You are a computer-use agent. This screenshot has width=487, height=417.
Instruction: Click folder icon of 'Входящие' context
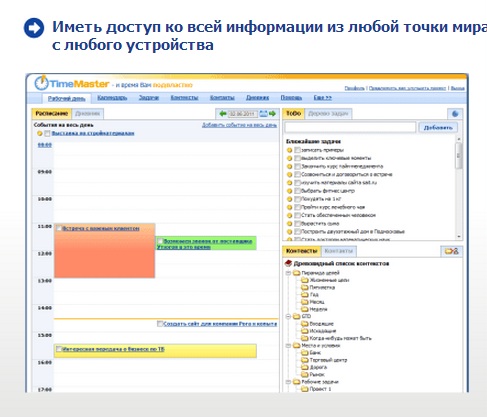coord(304,323)
